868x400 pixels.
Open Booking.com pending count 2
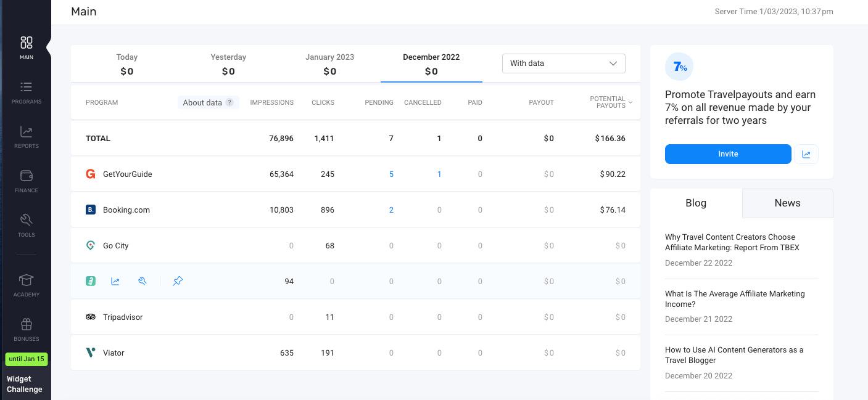391,210
